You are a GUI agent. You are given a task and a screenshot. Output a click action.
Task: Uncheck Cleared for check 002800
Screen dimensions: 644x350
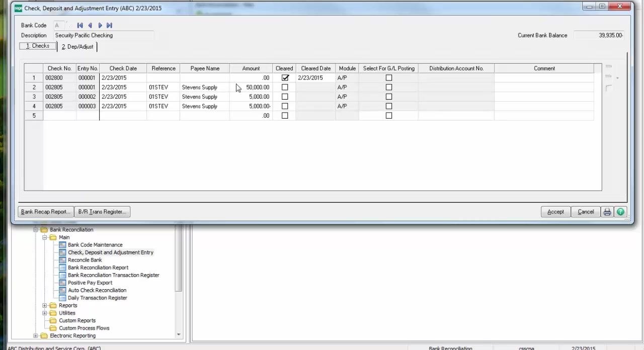pyautogui.click(x=285, y=78)
